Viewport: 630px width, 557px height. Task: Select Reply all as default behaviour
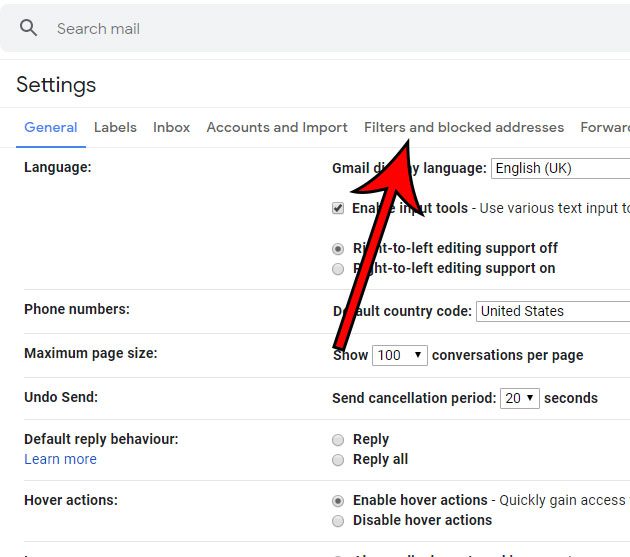(338, 459)
